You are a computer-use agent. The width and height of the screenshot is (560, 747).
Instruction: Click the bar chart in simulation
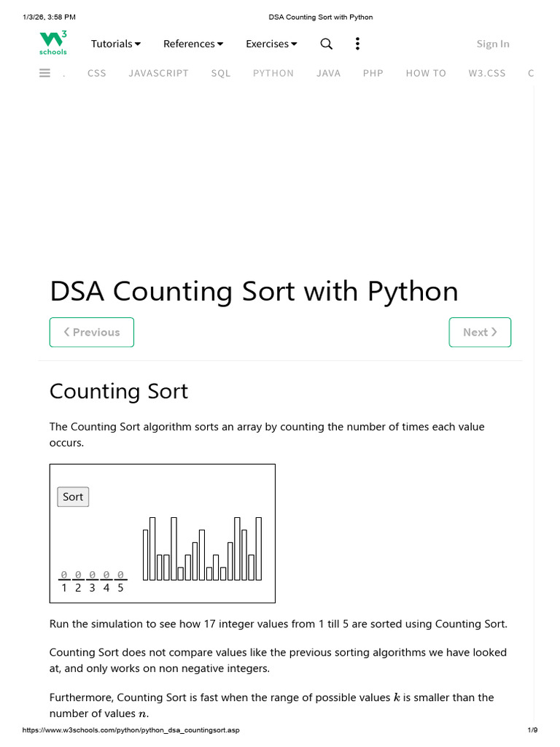[x=203, y=549]
